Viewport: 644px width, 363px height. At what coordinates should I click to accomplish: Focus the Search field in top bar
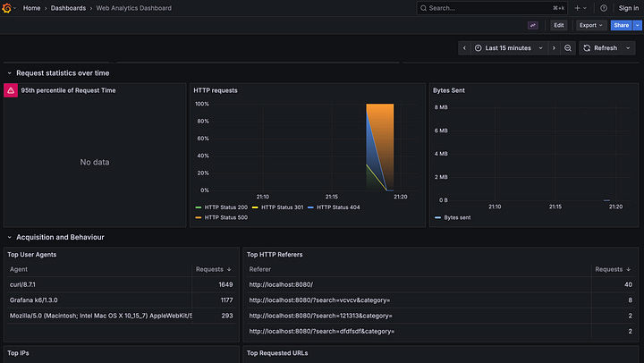(492, 8)
